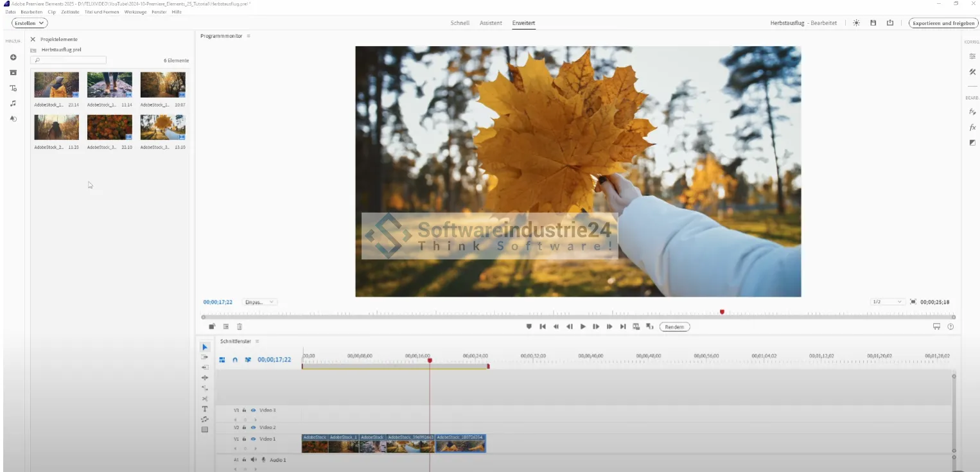Open the 1/2 playback resolution dropdown
980x472 pixels.
(x=888, y=302)
